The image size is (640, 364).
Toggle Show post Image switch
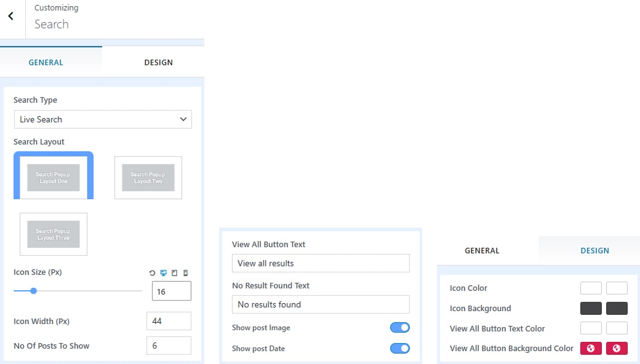399,328
